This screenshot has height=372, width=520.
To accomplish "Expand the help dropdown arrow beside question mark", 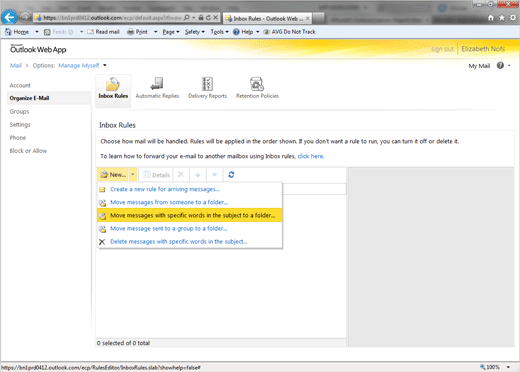I will (509, 66).
